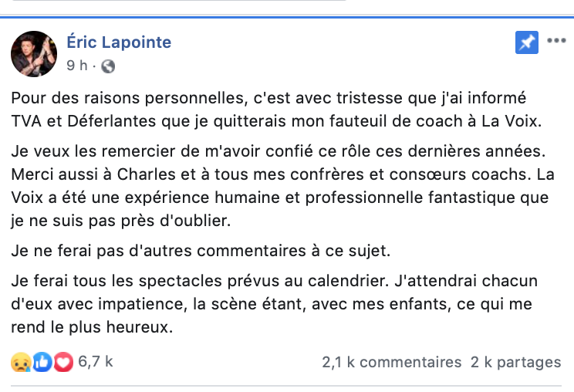The height and width of the screenshot is (392, 574).
Task: Click the paragraph starting Je veux les remercier
Action: click(282, 186)
